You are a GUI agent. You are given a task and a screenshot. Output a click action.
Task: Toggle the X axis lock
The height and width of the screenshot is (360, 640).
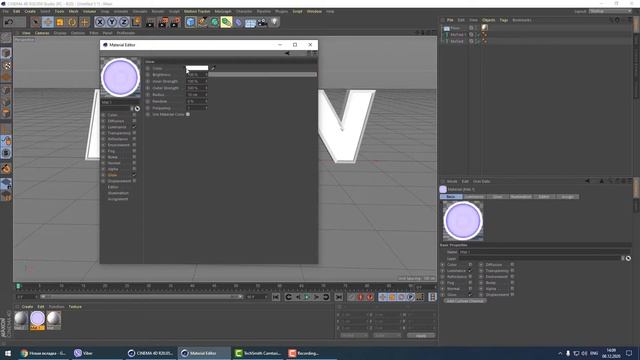100,22
